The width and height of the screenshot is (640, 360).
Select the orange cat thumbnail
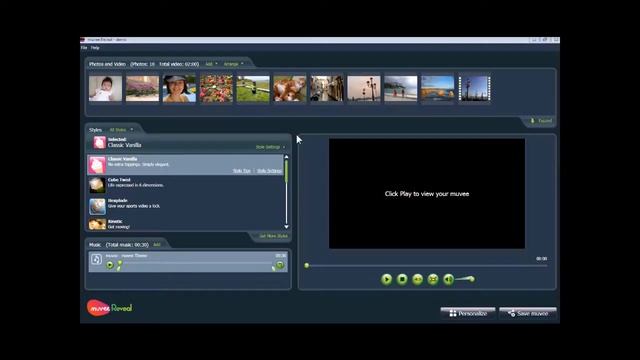[290, 88]
